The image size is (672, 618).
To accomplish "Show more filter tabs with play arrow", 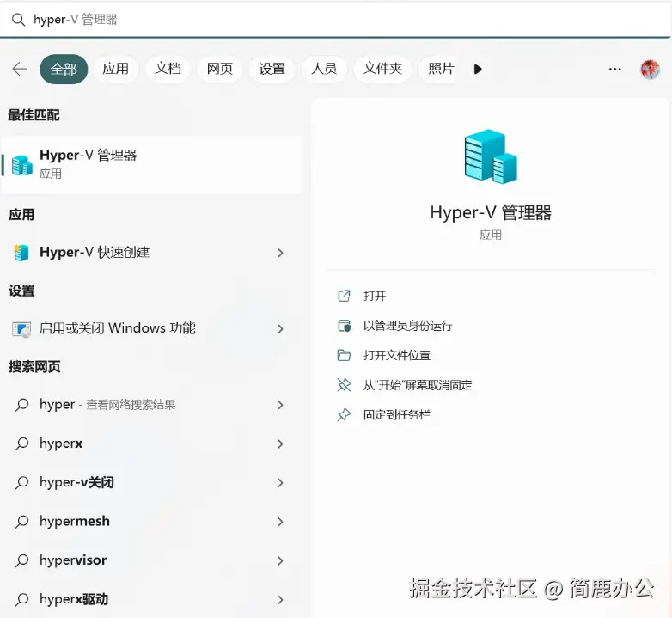I will 478,69.
